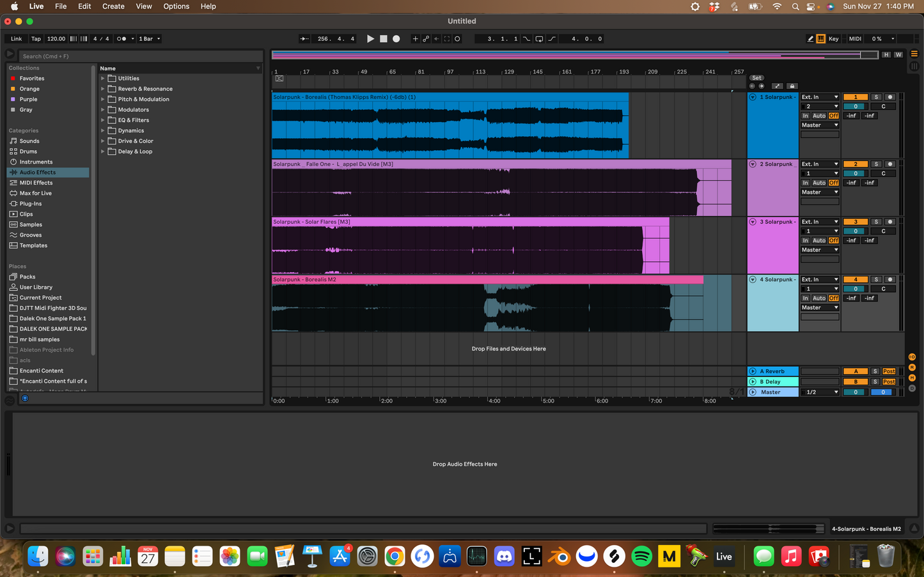
Task: Click the MIDI map mode button
Action: (x=855, y=39)
